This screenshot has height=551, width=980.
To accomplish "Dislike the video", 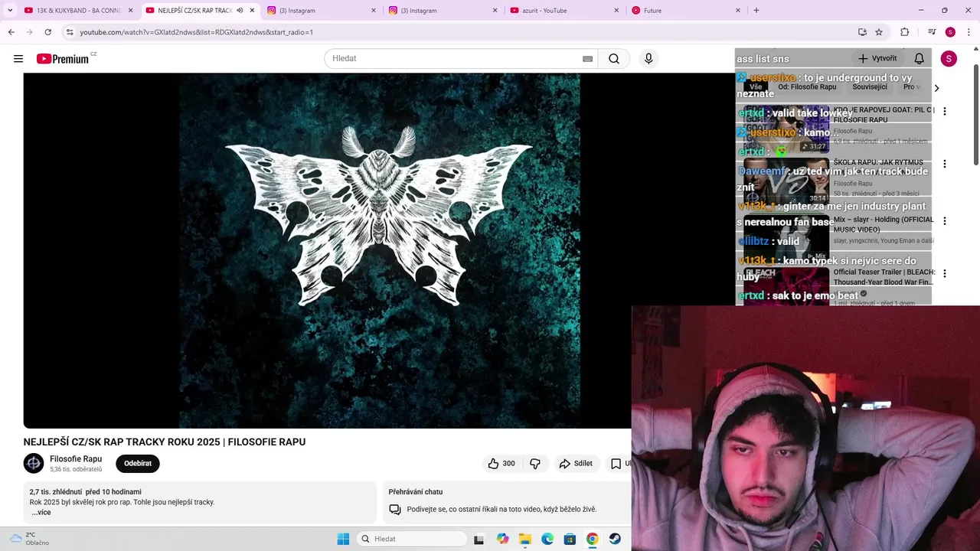I will [535, 464].
